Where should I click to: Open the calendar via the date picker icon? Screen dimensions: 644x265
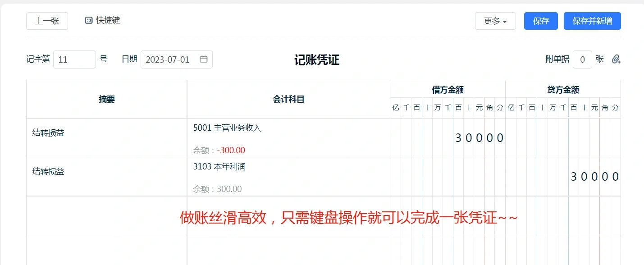pos(204,59)
